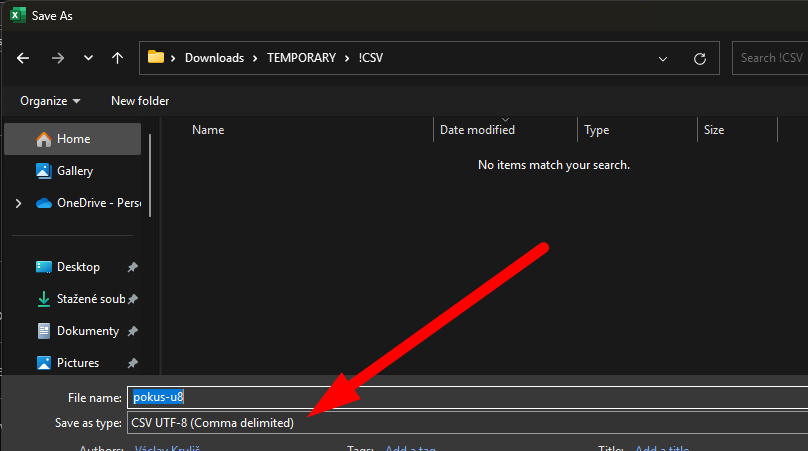The image size is (808, 451).
Task: Go up one folder level
Action: 117,58
